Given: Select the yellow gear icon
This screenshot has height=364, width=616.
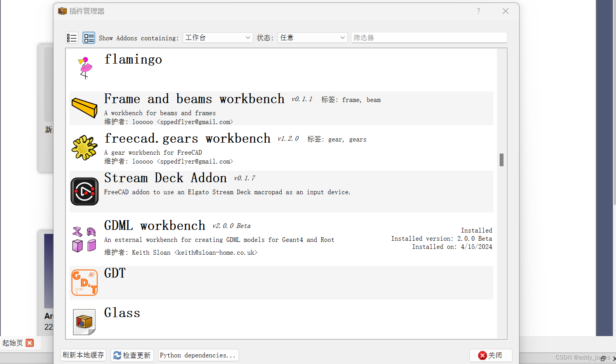Looking at the screenshot, I should 85,147.
